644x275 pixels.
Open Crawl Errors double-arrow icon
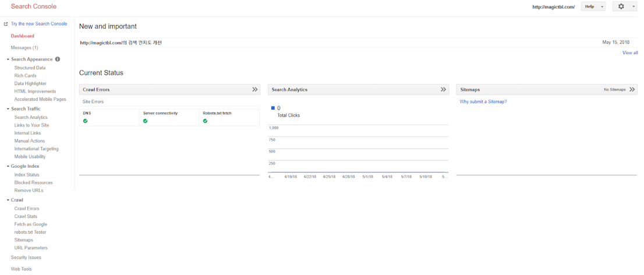point(254,89)
